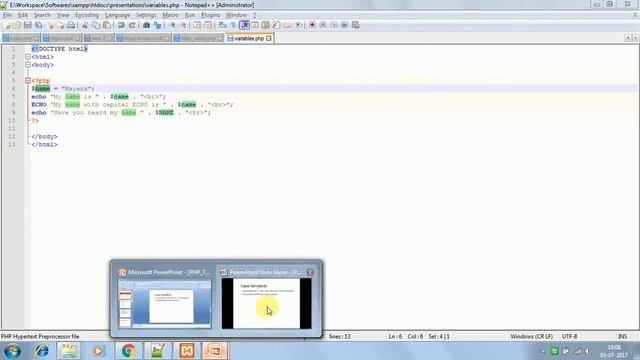The image size is (640, 360).
Task: Collapse the html fold marker on line 2
Action: tap(28, 57)
